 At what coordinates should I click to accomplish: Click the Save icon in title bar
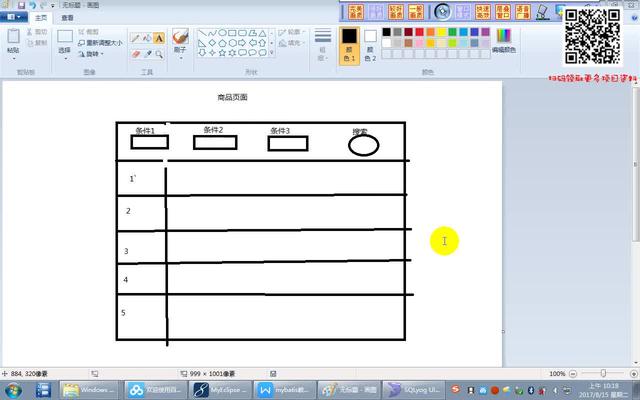21,5
